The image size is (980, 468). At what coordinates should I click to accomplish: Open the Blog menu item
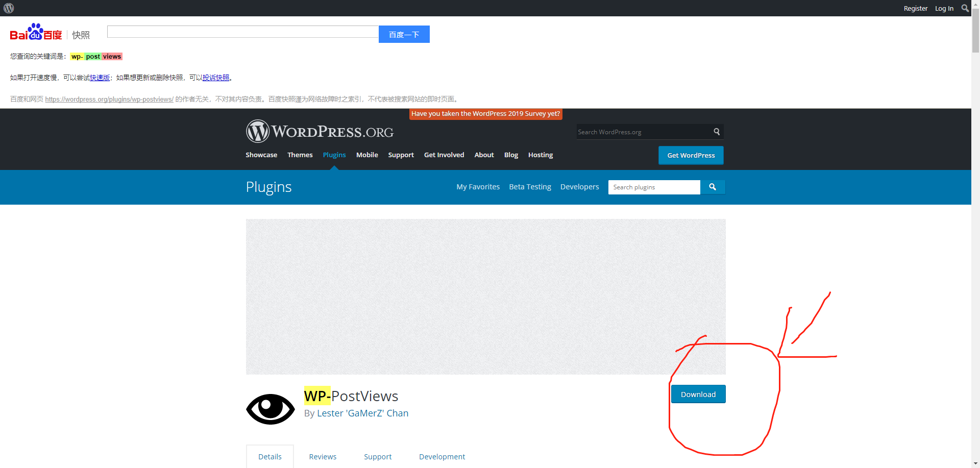point(511,155)
